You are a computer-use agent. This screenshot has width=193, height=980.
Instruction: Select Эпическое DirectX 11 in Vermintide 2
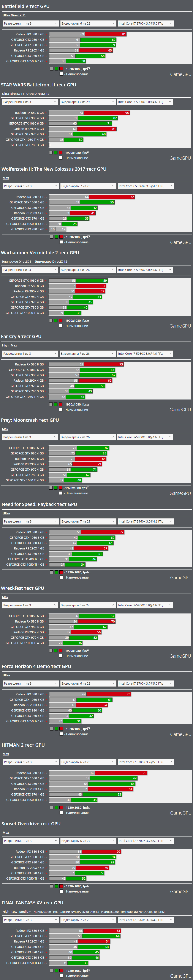(17, 261)
